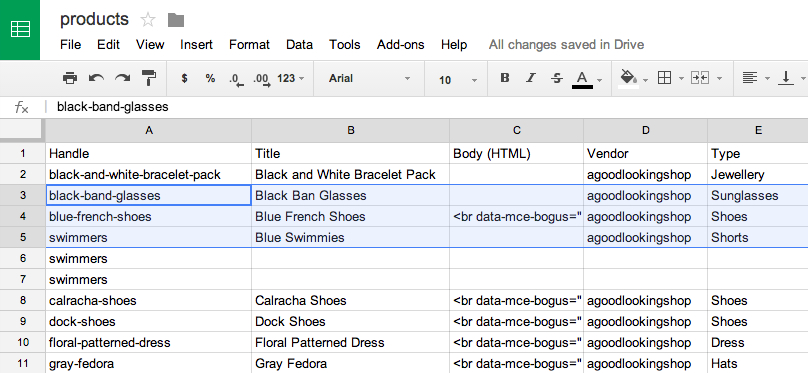Open the vertical align options

786,78
